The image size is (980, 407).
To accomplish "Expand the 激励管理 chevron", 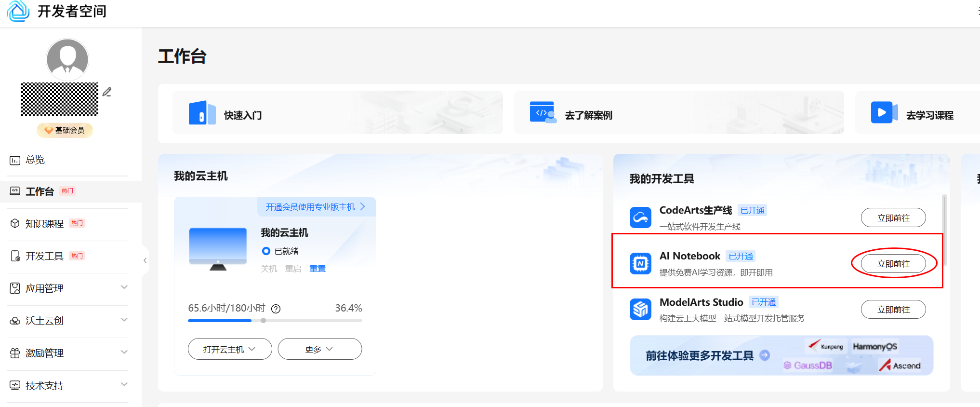I will 124,352.
